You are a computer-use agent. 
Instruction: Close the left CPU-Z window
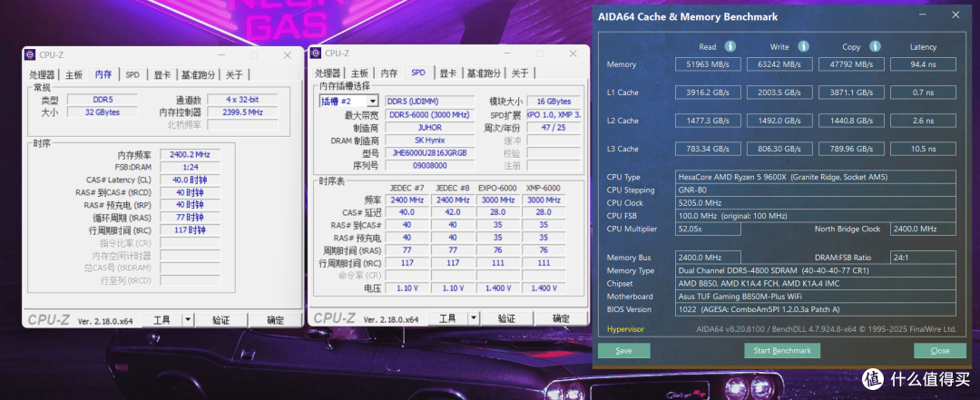(x=287, y=55)
